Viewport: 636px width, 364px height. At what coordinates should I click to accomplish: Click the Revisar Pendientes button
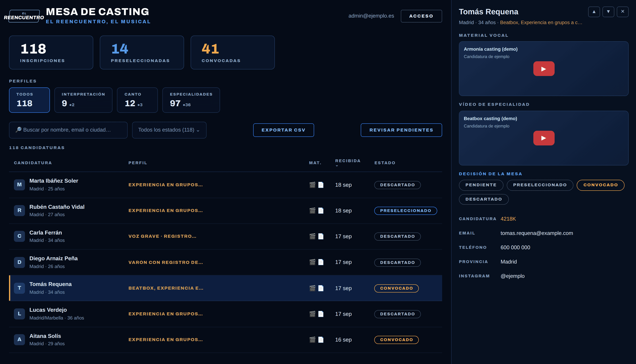pos(401,130)
